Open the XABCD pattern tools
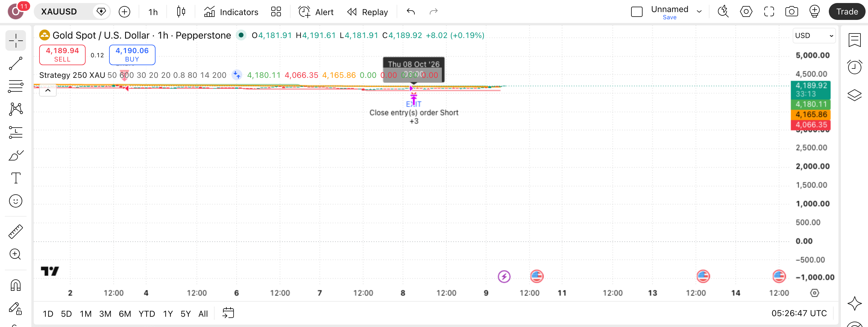The width and height of the screenshot is (868, 327). pyautogui.click(x=15, y=109)
